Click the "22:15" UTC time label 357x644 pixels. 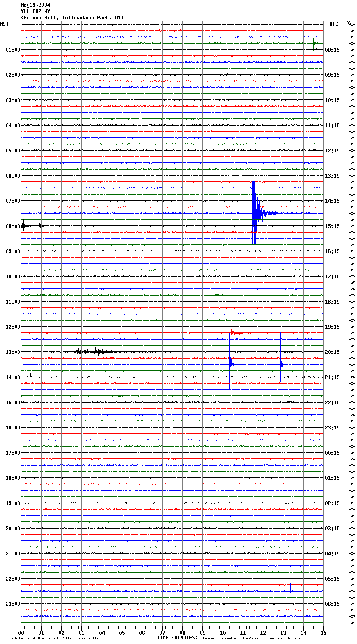click(x=332, y=403)
